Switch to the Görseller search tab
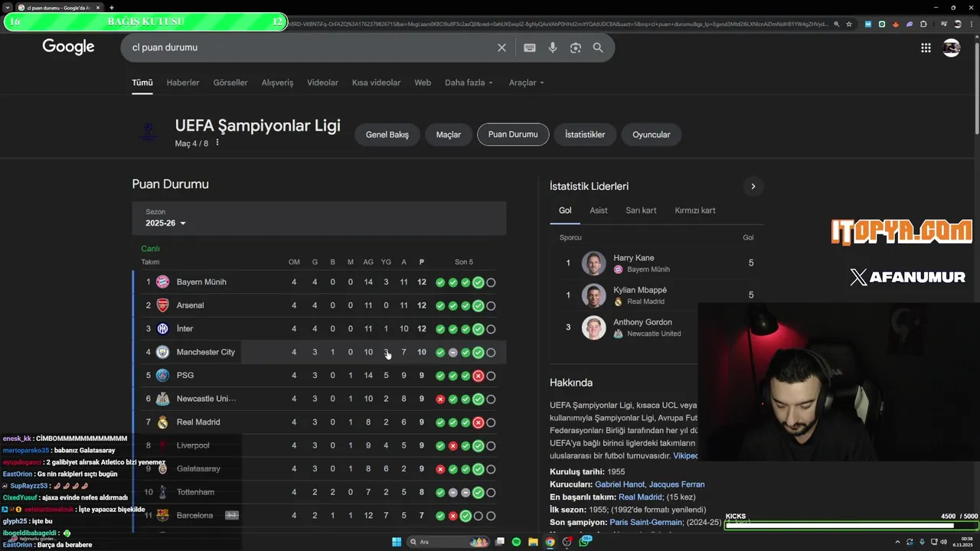This screenshot has height=551, width=980. click(230, 83)
